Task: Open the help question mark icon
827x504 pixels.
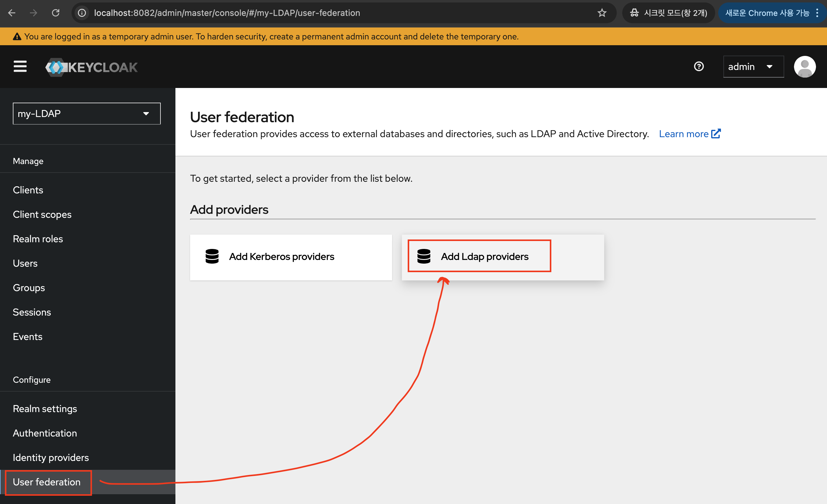Action: tap(698, 67)
